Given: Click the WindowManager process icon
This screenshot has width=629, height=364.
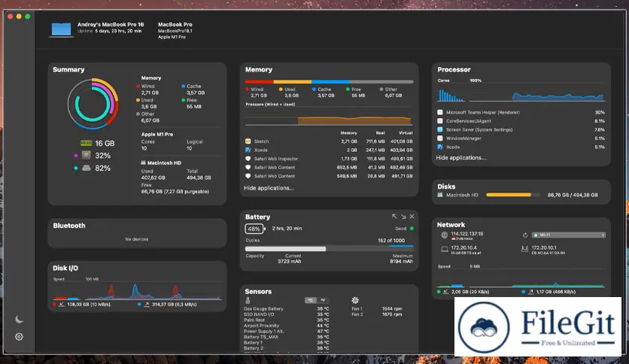Looking at the screenshot, I should click(x=440, y=138).
